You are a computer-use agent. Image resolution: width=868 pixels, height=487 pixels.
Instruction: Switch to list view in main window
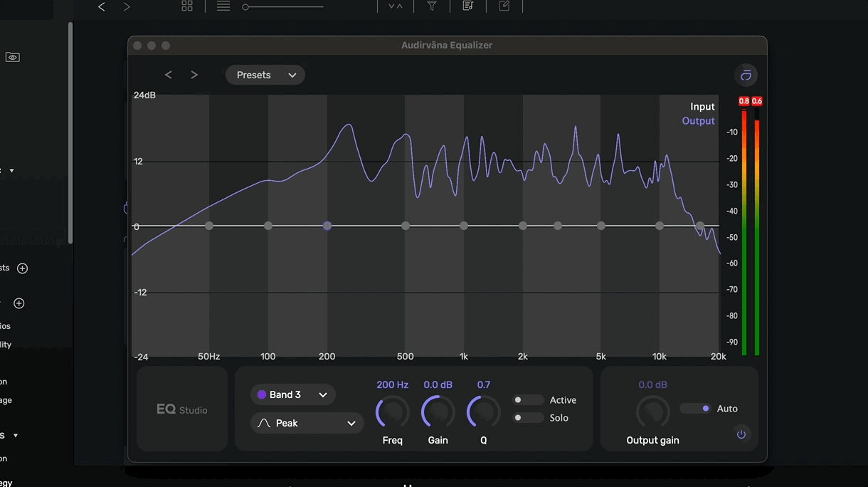(223, 6)
